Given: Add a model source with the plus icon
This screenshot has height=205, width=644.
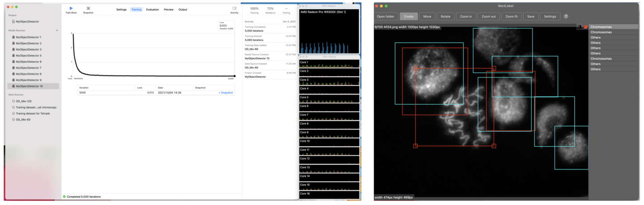Looking at the screenshot, I should (x=57, y=31).
